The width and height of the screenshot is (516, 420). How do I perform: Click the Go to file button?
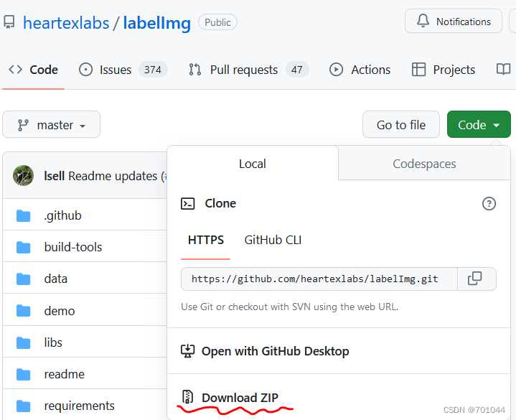[401, 125]
